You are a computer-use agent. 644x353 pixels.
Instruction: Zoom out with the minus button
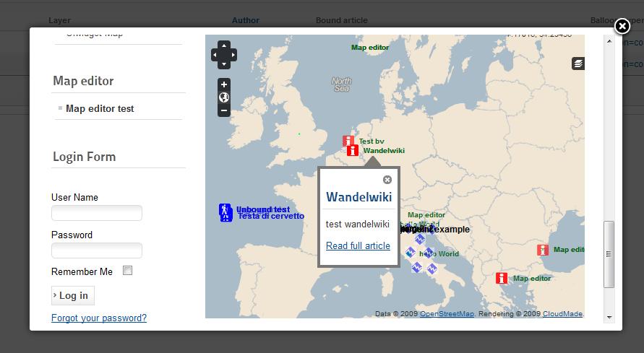pyautogui.click(x=224, y=110)
